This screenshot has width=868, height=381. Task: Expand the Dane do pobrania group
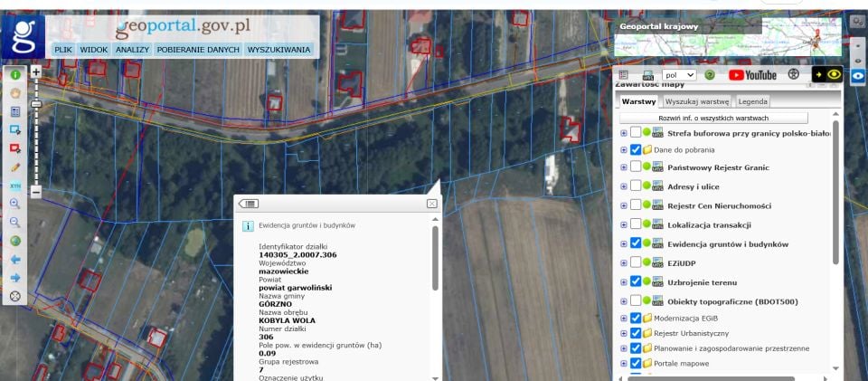pyautogui.click(x=624, y=149)
